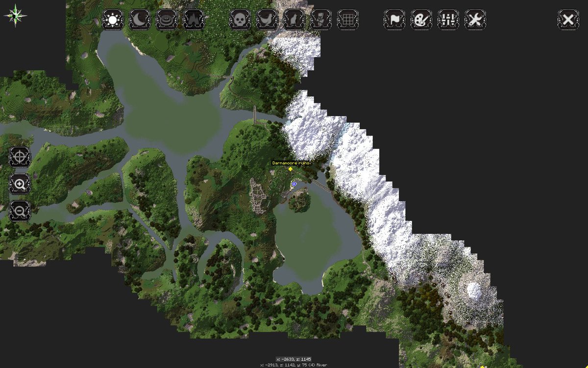Toggle pets display (cat icon)
588x368 pixels.
(x=294, y=20)
